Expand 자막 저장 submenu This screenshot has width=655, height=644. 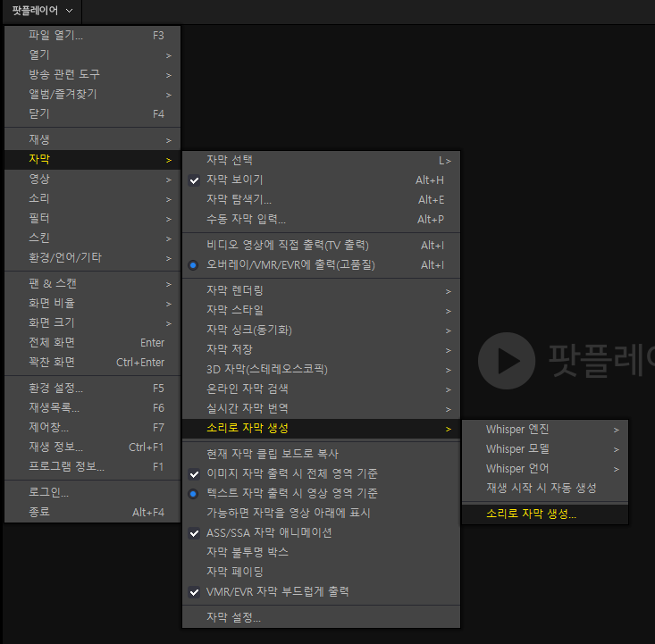[321, 350]
